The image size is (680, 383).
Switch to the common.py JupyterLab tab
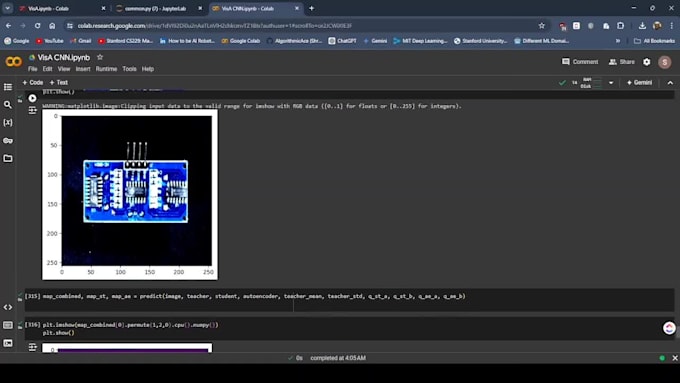(159, 8)
